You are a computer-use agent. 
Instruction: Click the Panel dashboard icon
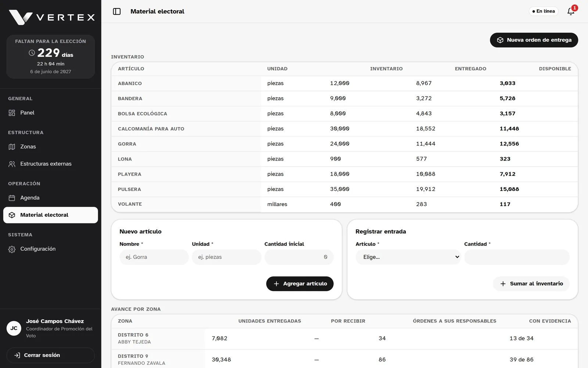click(12, 113)
